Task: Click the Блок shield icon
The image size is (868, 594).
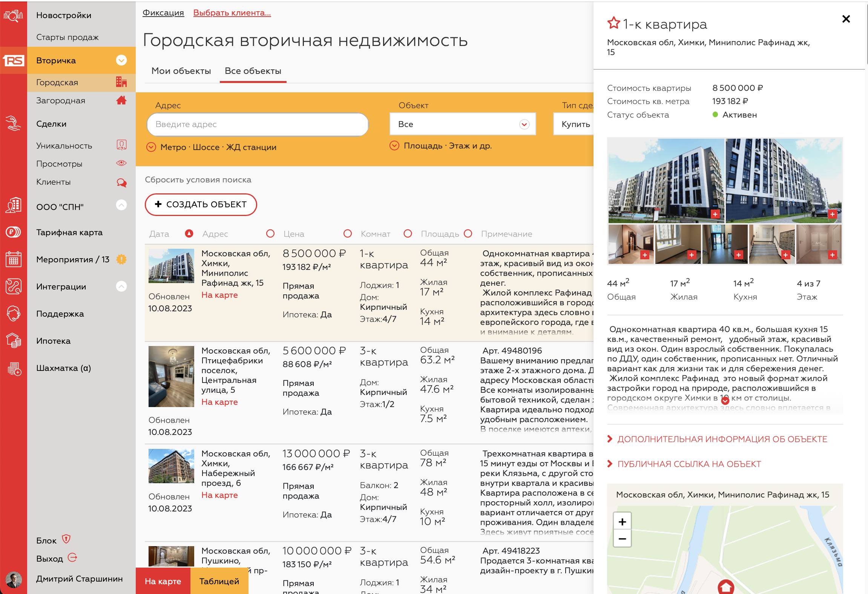Action: pyautogui.click(x=66, y=539)
